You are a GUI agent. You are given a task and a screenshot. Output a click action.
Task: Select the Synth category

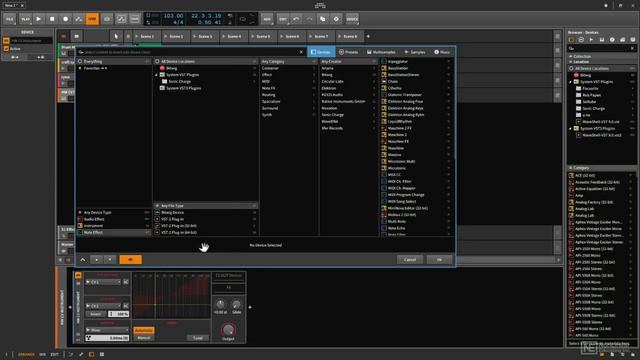pos(289,115)
